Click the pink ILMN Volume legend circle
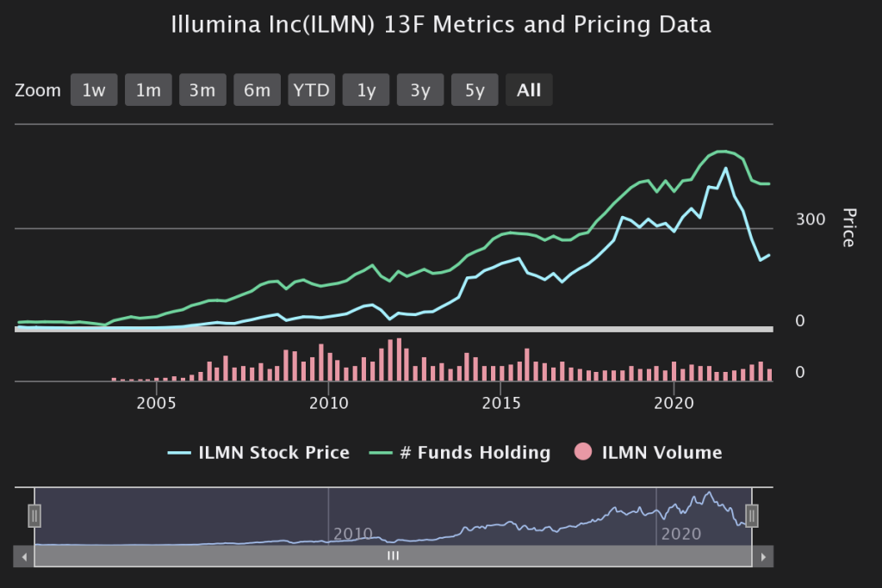The image size is (882, 588). coord(584,452)
